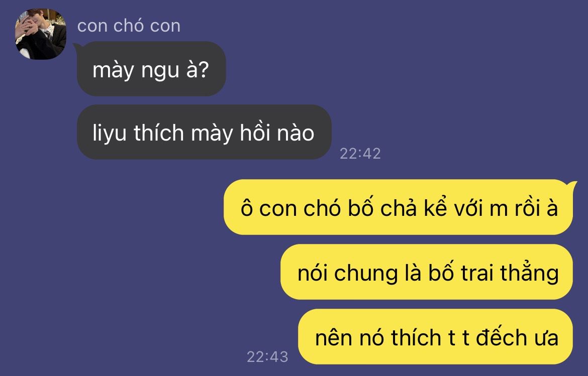Open the sender's profile picture avatar

point(41,34)
